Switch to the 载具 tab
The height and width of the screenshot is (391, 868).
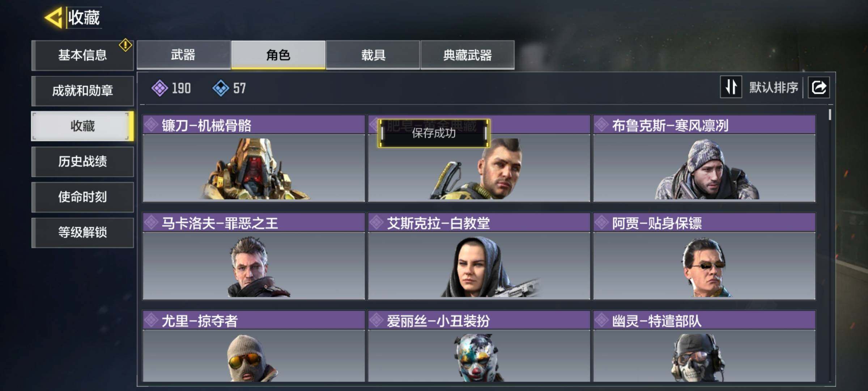373,55
